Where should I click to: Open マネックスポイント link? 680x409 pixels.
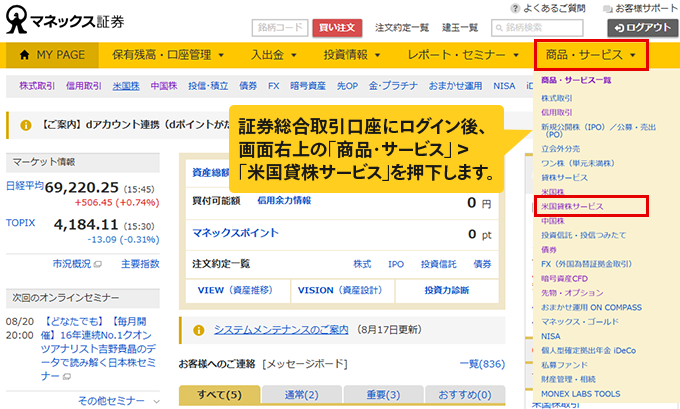click(235, 233)
